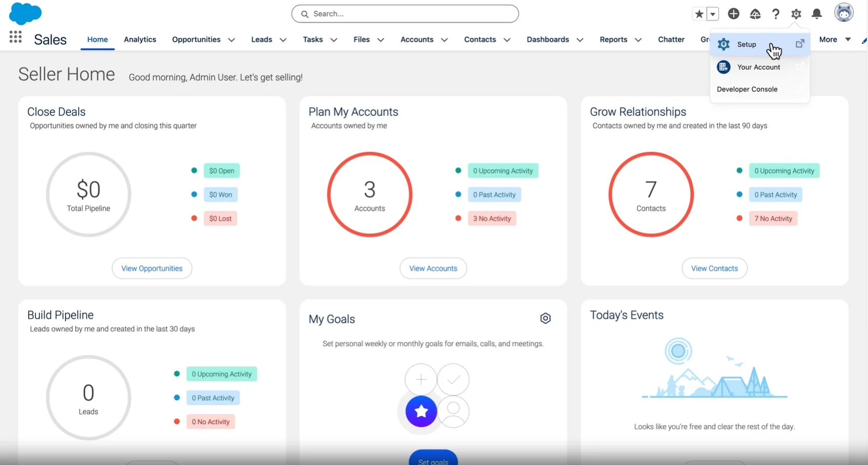Click the Favorites star icon
The image size is (868, 465).
[699, 14]
